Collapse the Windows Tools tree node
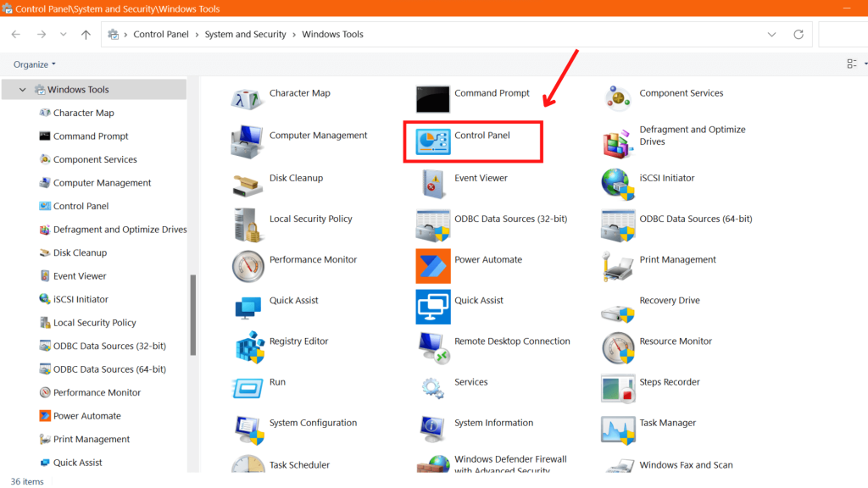The height and width of the screenshot is (488, 868). pos(23,90)
